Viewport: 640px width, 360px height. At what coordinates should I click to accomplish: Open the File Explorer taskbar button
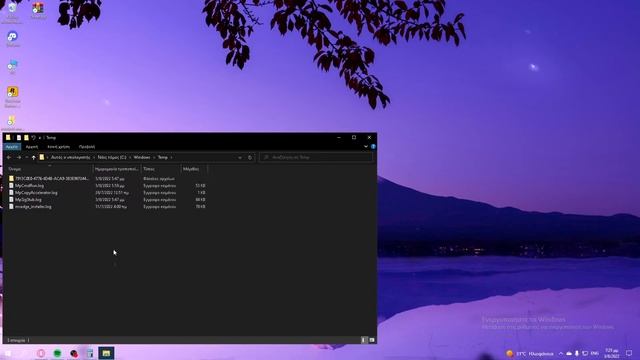coord(106,353)
